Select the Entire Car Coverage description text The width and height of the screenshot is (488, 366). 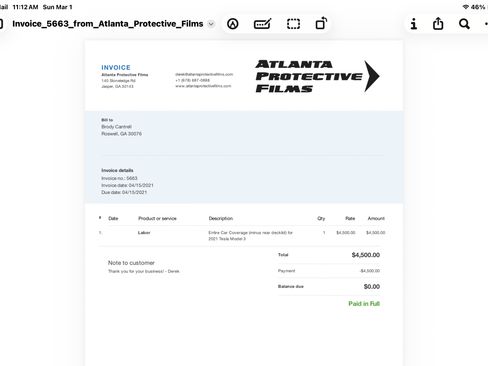click(x=250, y=236)
